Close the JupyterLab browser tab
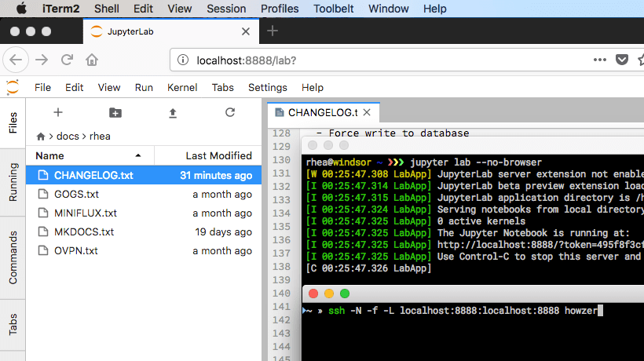 point(246,31)
